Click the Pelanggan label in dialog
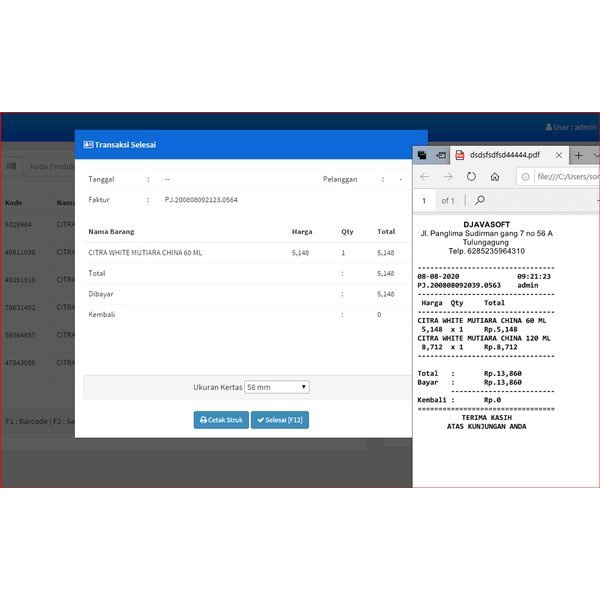Image resolution: width=600 pixels, height=600 pixels. pyautogui.click(x=340, y=179)
